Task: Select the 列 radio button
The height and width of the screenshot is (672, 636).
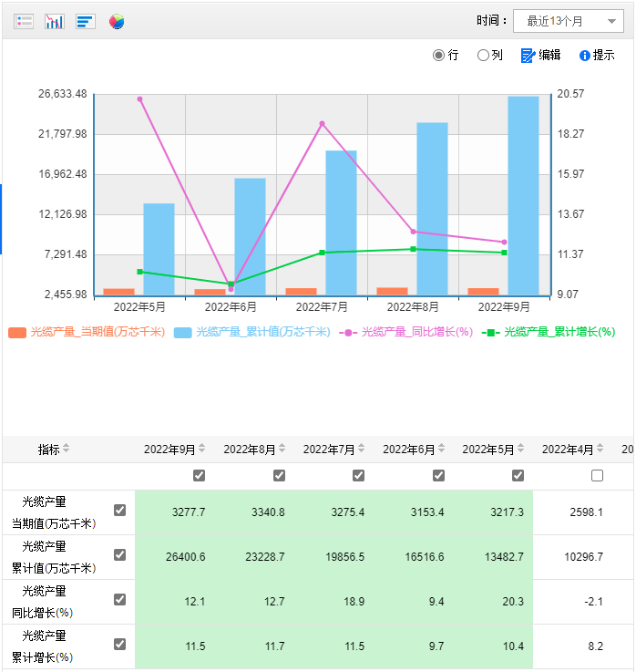Action: pos(483,56)
